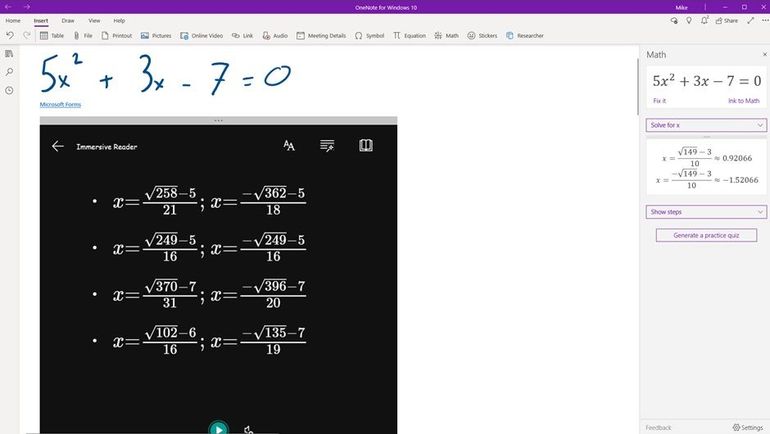
Task: Open the Researcher tool
Action: coord(524,35)
